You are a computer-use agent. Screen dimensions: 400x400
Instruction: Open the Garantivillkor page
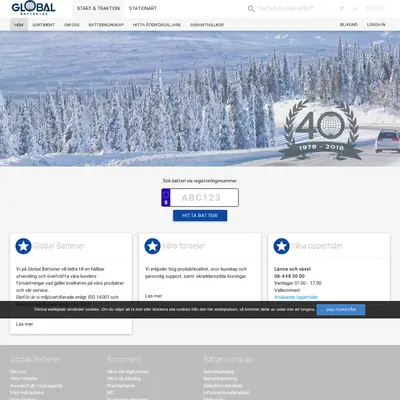(x=207, y=25)
